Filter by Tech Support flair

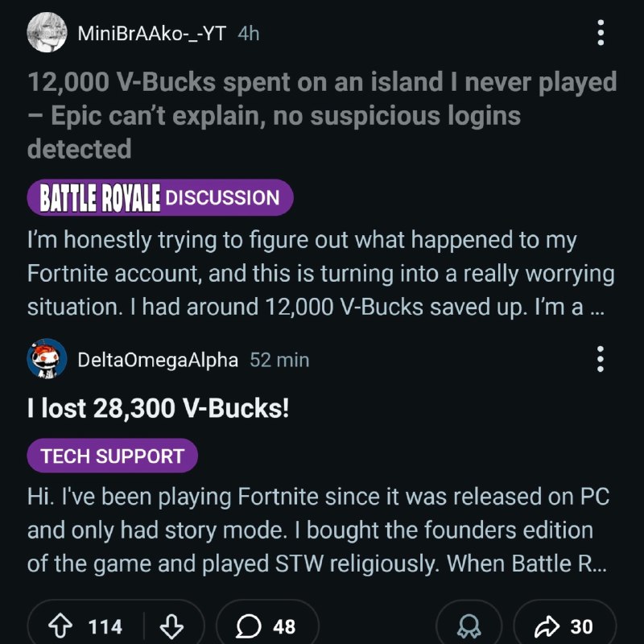click(x=112, y=456)
